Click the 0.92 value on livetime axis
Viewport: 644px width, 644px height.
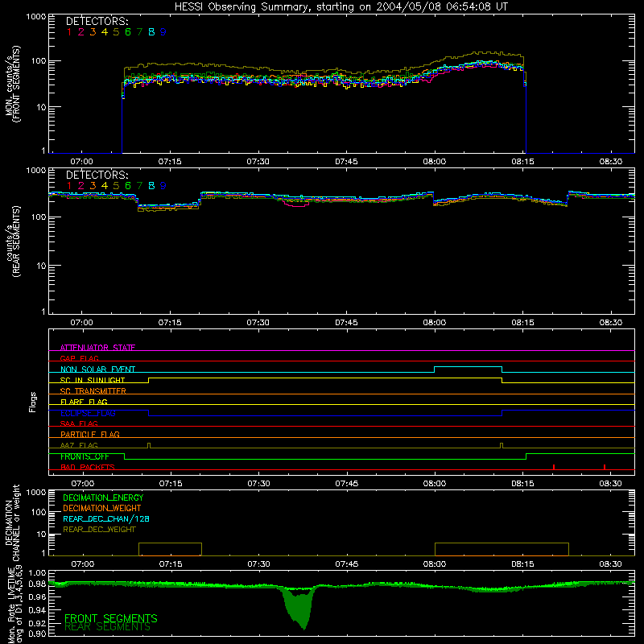[x=37, y=623]
